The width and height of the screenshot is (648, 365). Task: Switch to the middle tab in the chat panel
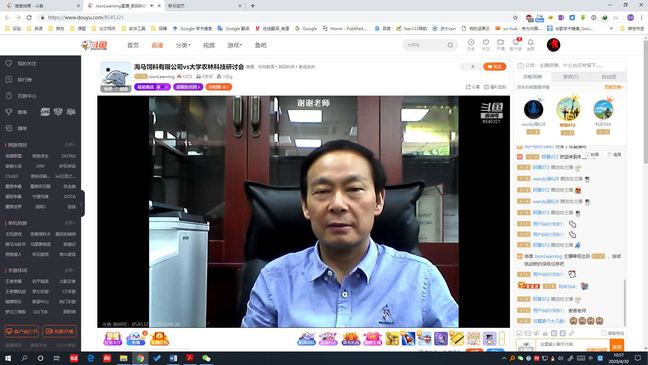point(570,77)
